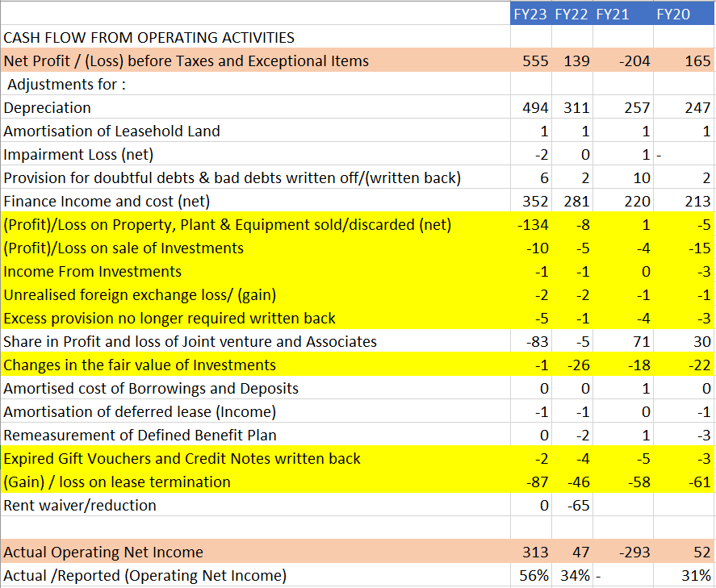Click the 'Expired Gift Vouchers and Credit Notes' label
This screenshot has height=588, width=716.
click(182, 458)
